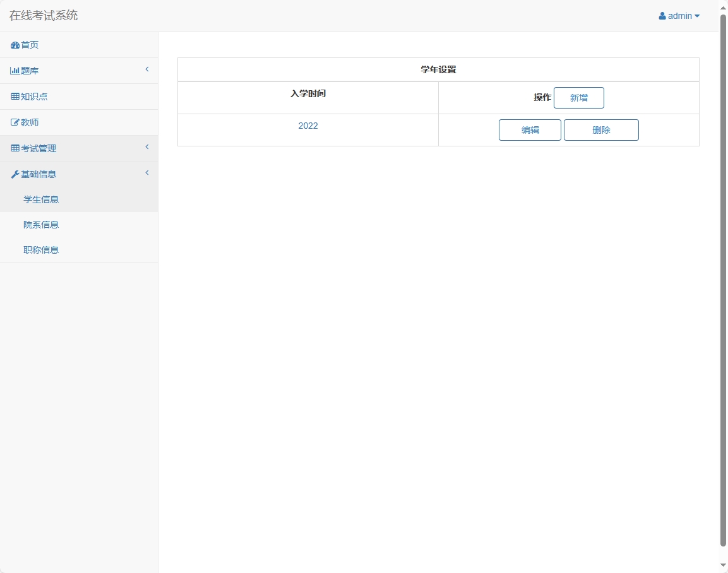Open the admin dropdown caret
The height and width of the screenshot is (573, 728).
point(697,16)
